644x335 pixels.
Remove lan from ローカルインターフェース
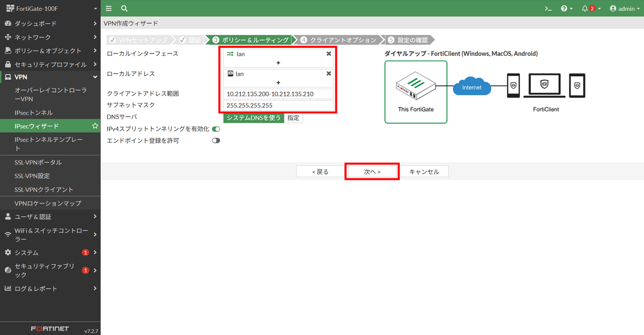tap(329, 54)
